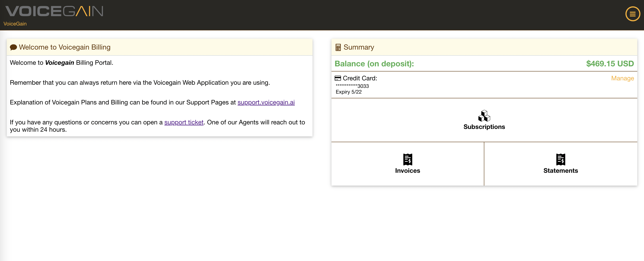
Task: Click the Credit Card: label
Action: (360, 78)
